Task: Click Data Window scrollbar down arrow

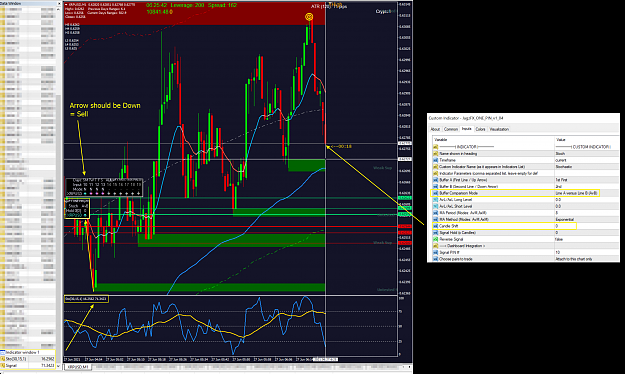Action: pyautogui.click(x=59, y=366)
